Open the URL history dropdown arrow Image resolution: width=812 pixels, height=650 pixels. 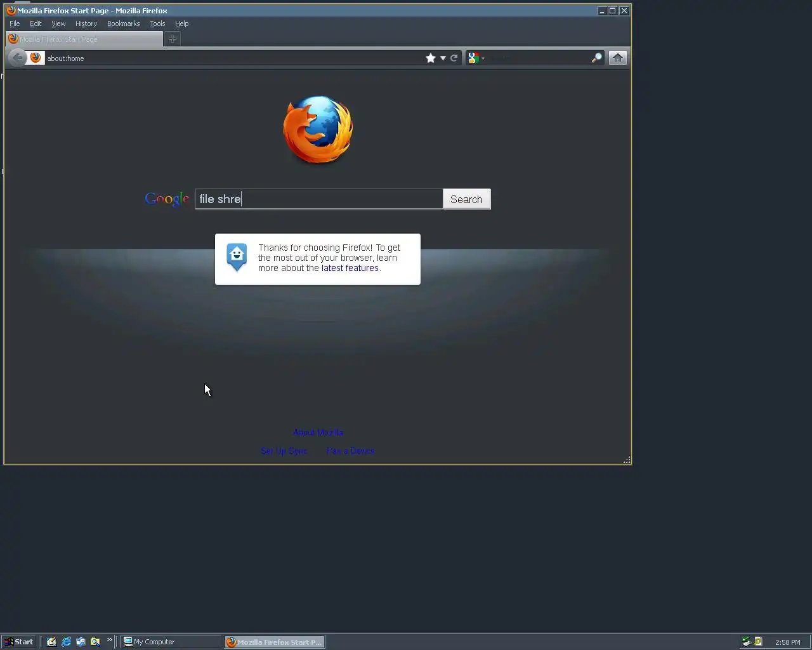coord(443,58)
